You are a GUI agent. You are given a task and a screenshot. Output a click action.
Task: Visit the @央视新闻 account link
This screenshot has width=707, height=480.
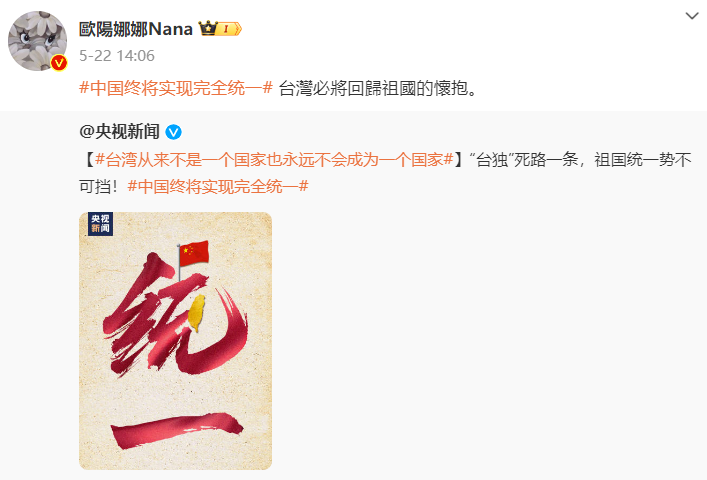(119, 132)
